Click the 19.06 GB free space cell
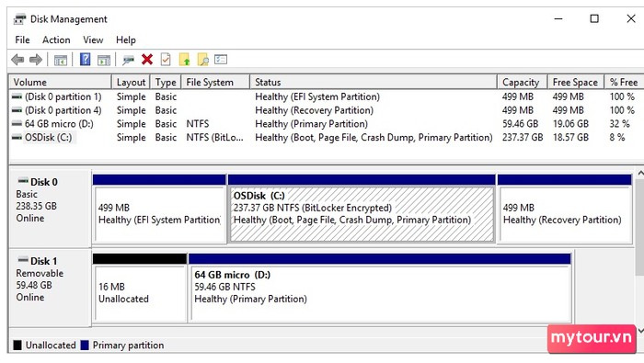 pyautogui.click(x=570, y=124)
